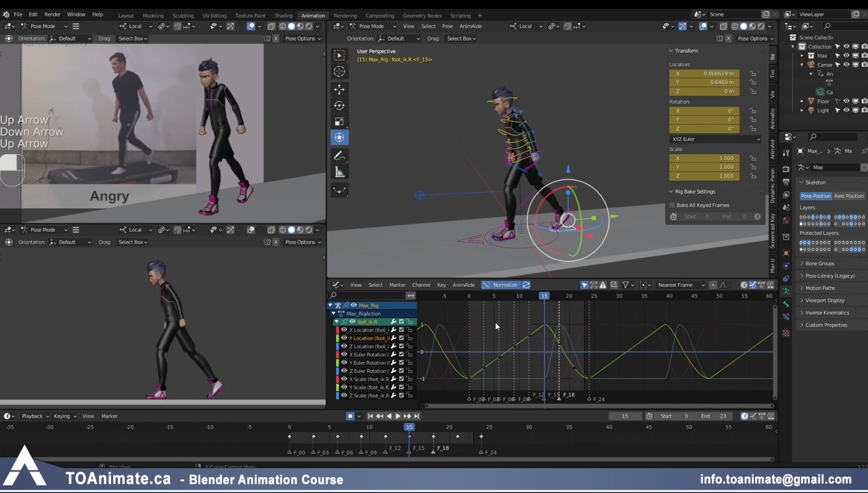The height and width of the screenshot is (493, 868).
Task: Click the graph editor auto-range refresh icon beside Normalize
Action: [526, 285]
